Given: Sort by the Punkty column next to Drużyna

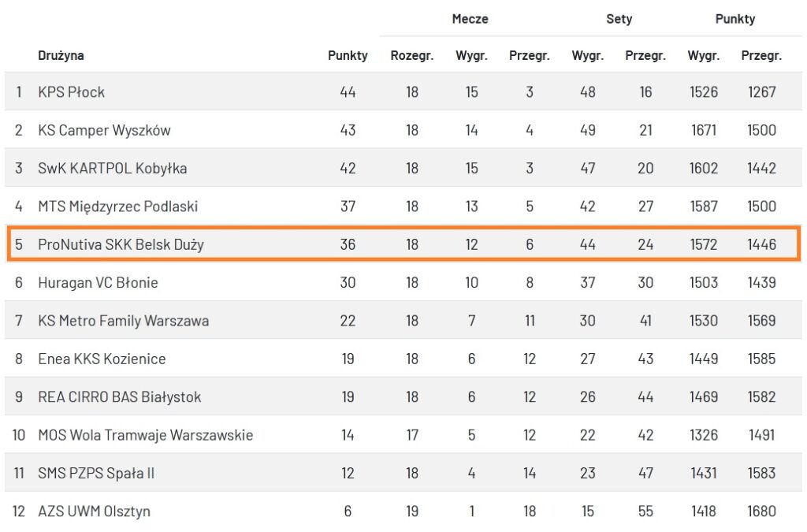Looking at the screenshot, I should 348,56.
